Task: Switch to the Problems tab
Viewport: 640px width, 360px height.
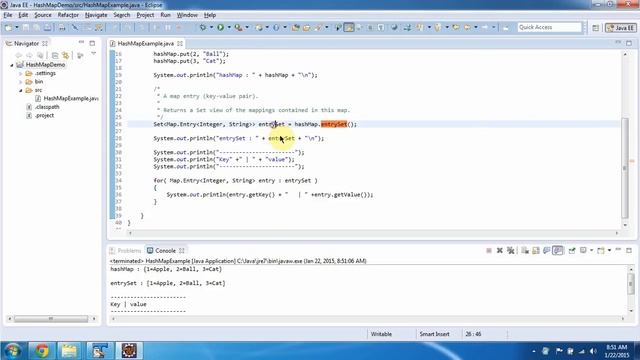Action: (125, 251)
